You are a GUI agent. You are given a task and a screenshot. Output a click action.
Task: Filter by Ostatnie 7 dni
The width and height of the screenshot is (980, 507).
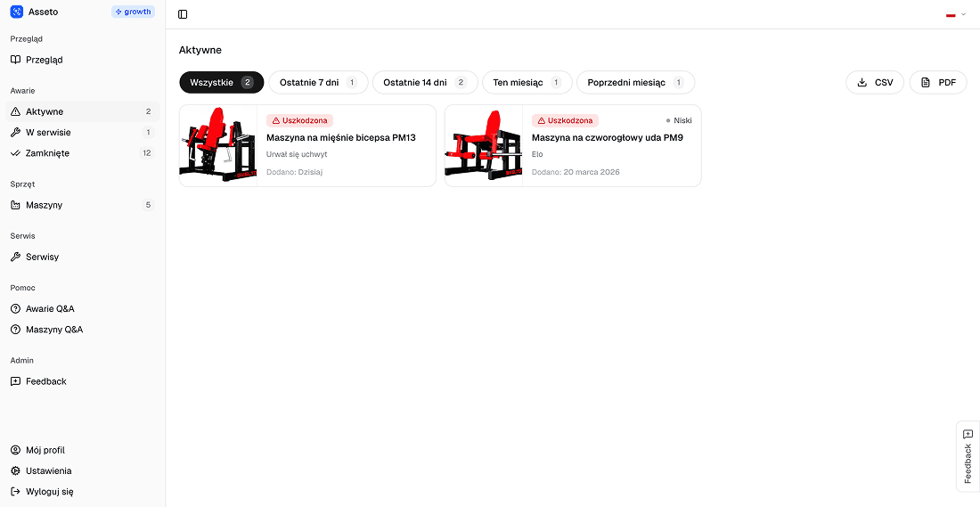click(x=318, y=83)
